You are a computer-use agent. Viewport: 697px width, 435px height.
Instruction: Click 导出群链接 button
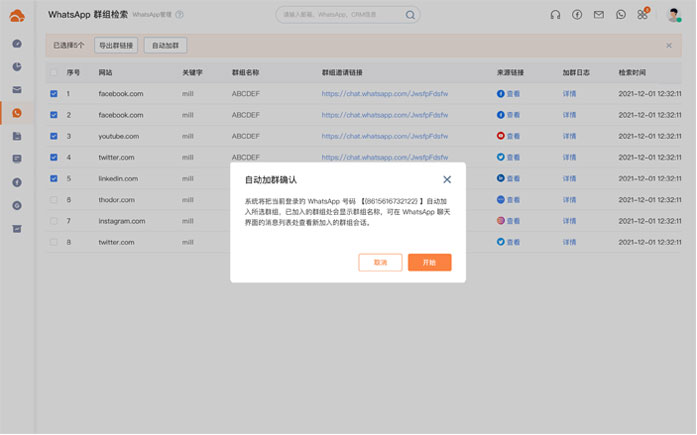click(x=116, y=45)
